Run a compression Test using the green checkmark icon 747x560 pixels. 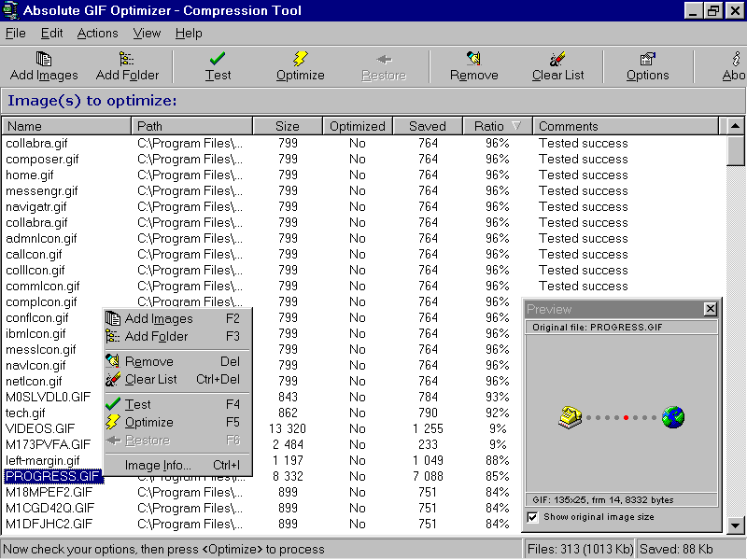pyautogui.click(x=218, y=65)
